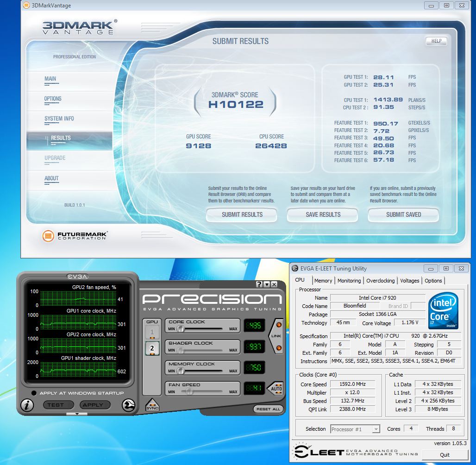Click the shader clock value display 937
The image size is (476, 465).
point(254,346)
